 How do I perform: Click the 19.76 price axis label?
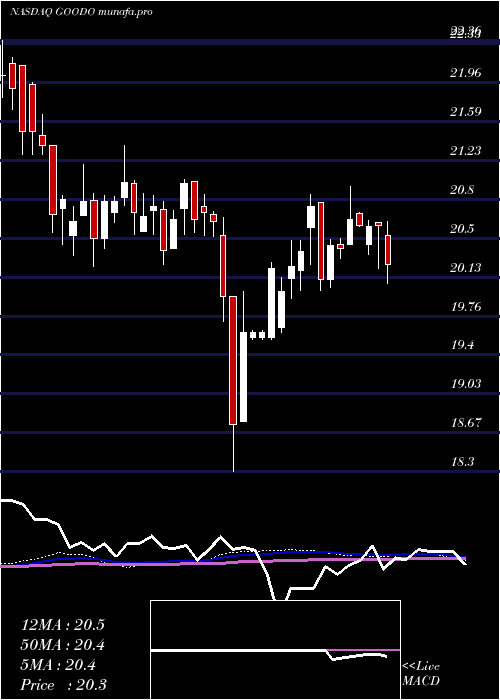[x=466, y=306]
